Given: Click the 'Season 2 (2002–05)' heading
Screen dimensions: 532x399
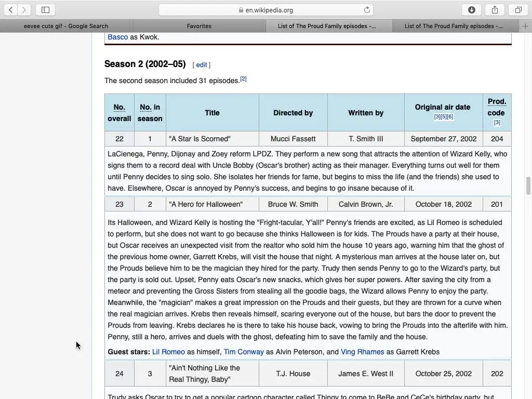Looking at the screenshot, I should click(x=145, y=64).
